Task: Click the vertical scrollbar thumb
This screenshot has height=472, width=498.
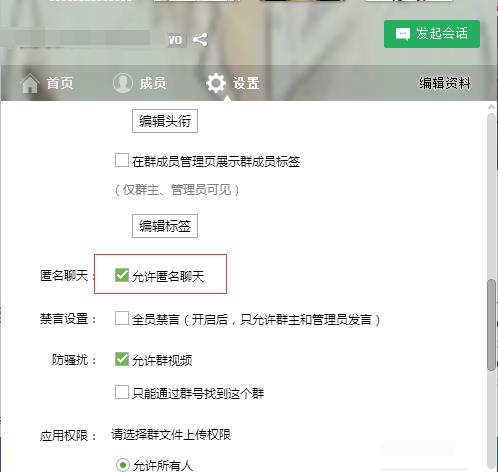Action: click(x=491, y=325)
